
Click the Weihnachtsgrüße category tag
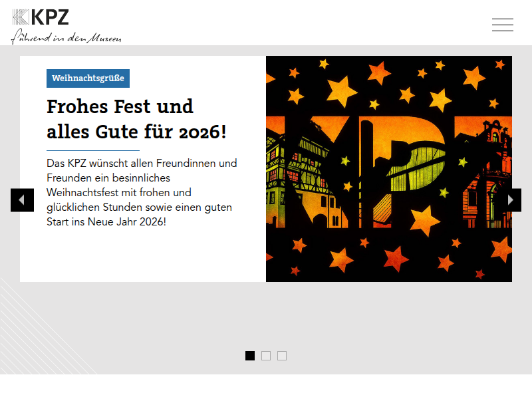(x=88, y=78)
